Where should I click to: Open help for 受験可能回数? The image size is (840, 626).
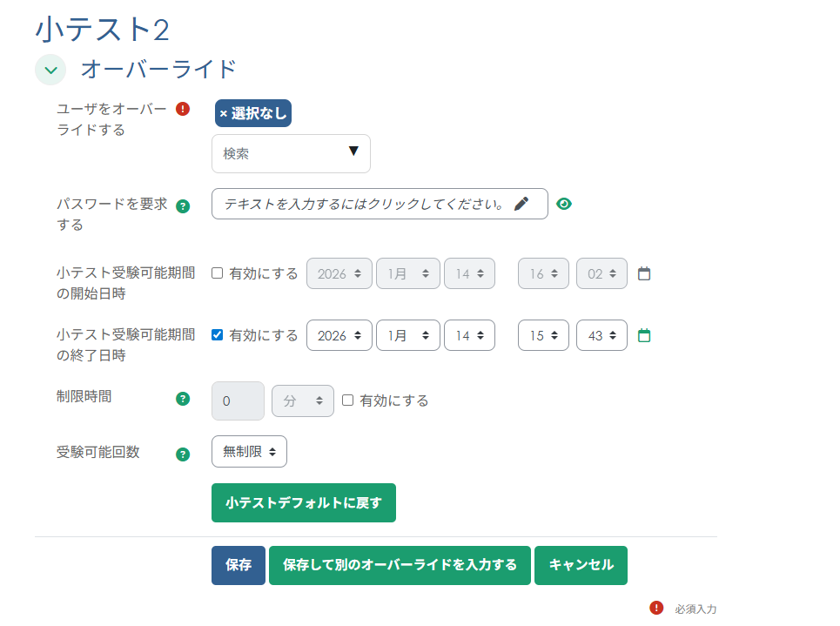point(182,454)
